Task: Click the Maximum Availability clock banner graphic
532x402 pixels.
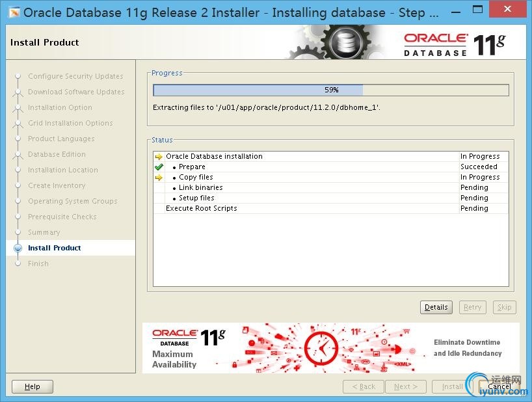Action: click(x=321, y=349)
